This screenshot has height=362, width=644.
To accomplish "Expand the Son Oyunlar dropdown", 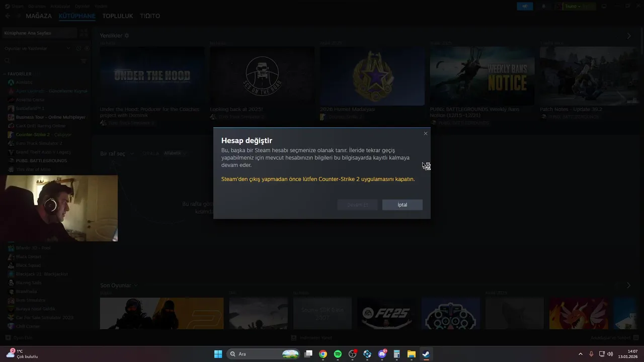I will coord(118,285).
